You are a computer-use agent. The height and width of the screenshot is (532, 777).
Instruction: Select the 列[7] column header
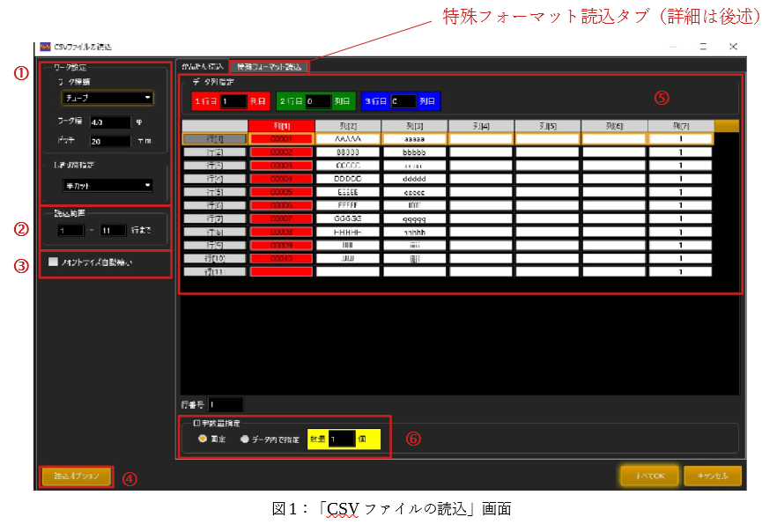pyautogui.click(x=681, y=126)
